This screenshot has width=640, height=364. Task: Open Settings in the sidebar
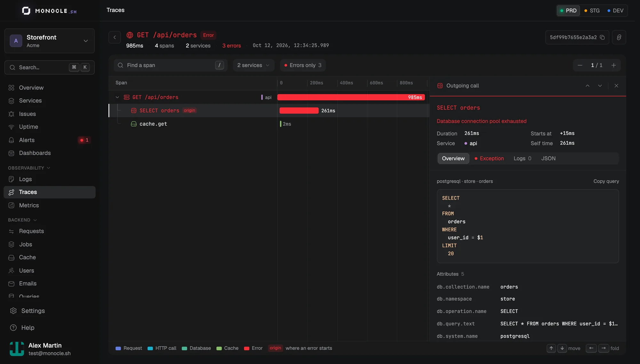pyautogui.click(x=50, y=311)
